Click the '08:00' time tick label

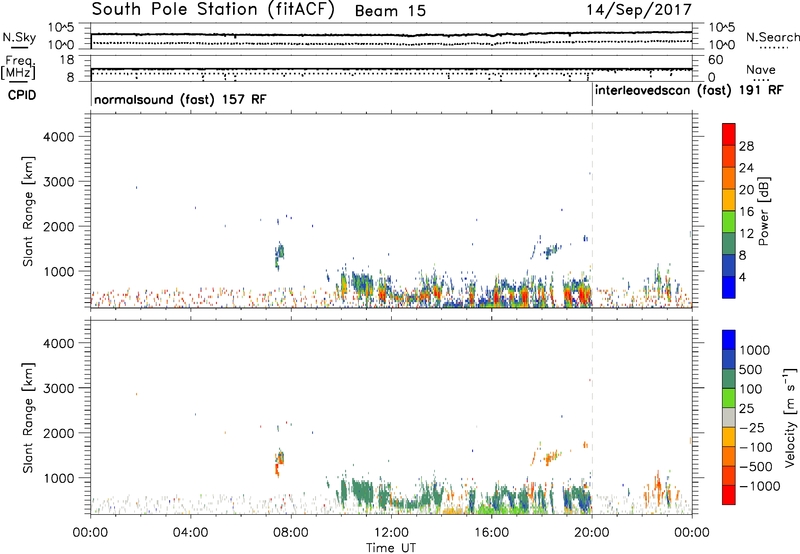291,533
